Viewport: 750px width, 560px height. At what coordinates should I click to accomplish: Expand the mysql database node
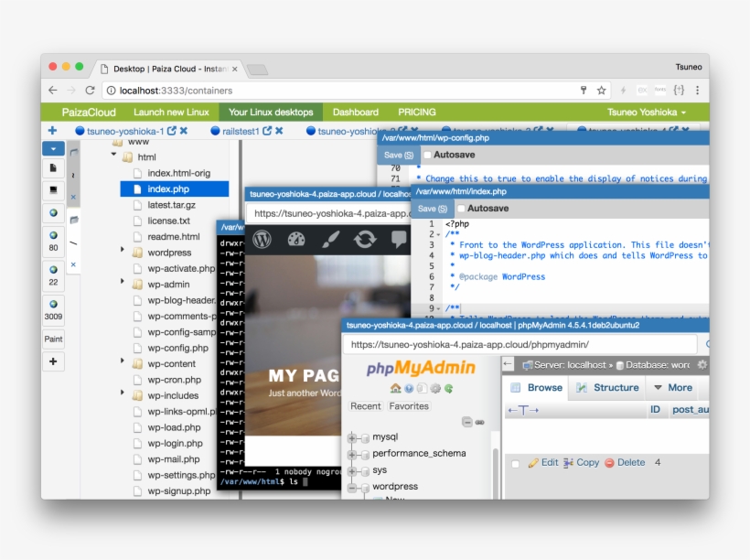click(352, 437)
